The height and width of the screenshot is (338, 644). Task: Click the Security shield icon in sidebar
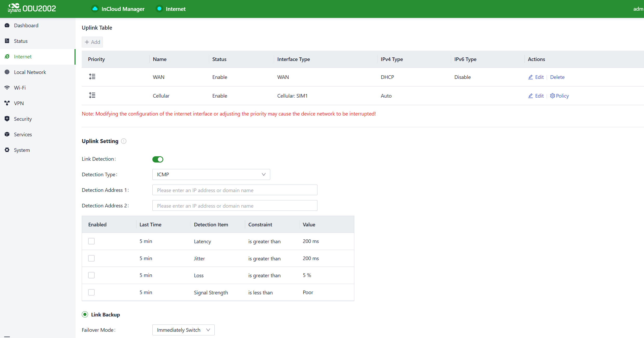click(7, 119)
